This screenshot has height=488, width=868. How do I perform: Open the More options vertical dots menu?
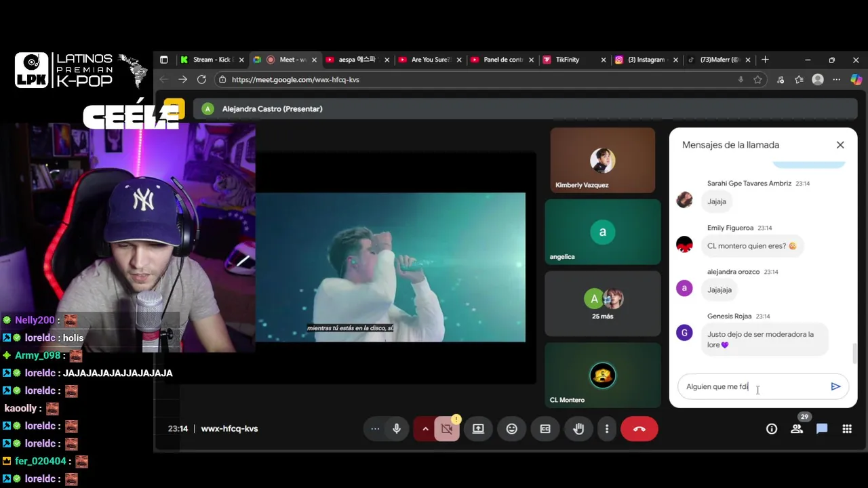[x=607, y=428]
